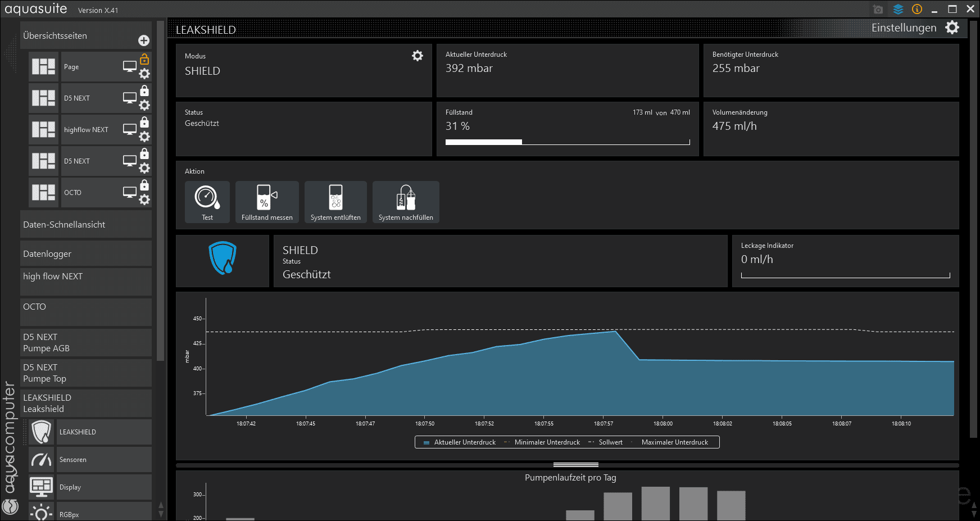Image resolution: width=980 pixels, height=521 pixels.
Task: Click the blue SHIELD status icon
Action: (x=223, y=258)
